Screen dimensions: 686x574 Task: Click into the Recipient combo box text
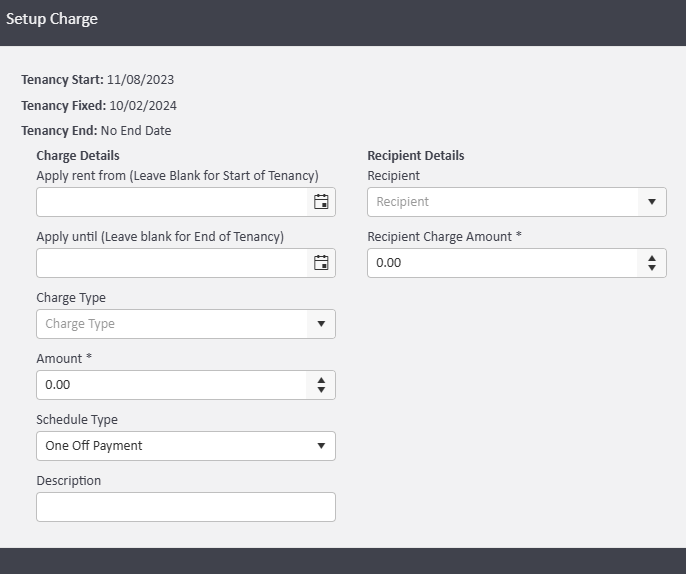500,202
